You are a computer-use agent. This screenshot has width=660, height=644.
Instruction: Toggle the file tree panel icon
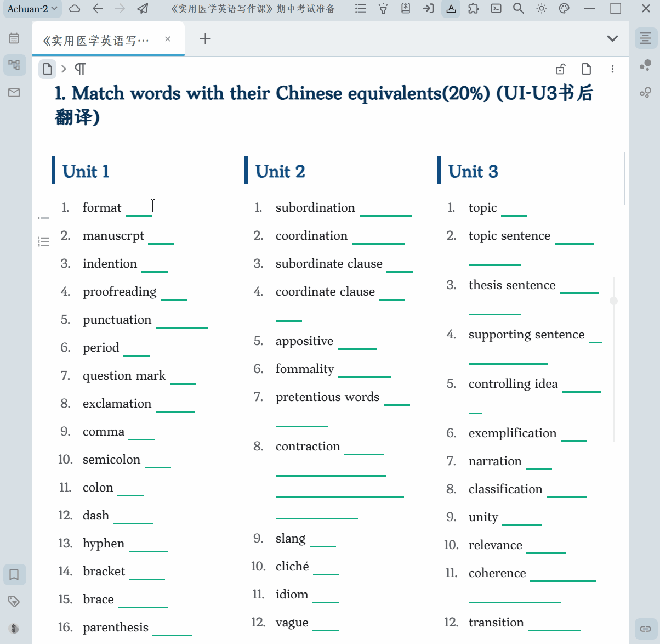tap(14, 65)
